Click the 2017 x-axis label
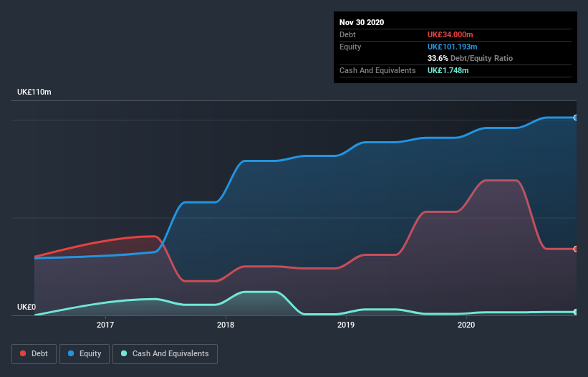 tap(105, 325)
